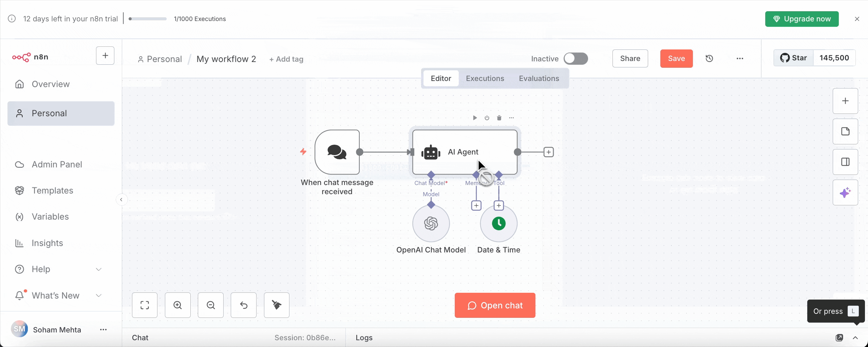
Task: Delete the AI Agent node with trash icon
Action: pos(498,118)
